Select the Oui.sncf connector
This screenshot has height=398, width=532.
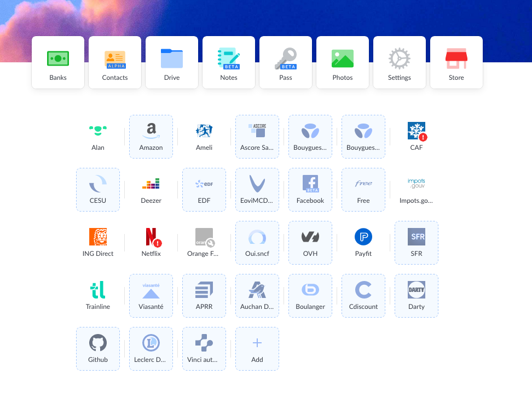coord(257,243)
